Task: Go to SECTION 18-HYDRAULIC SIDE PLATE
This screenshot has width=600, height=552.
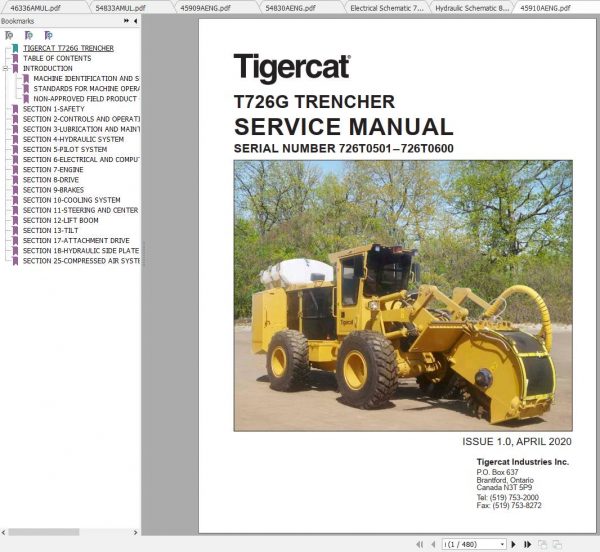Action: tap(81, 251)
